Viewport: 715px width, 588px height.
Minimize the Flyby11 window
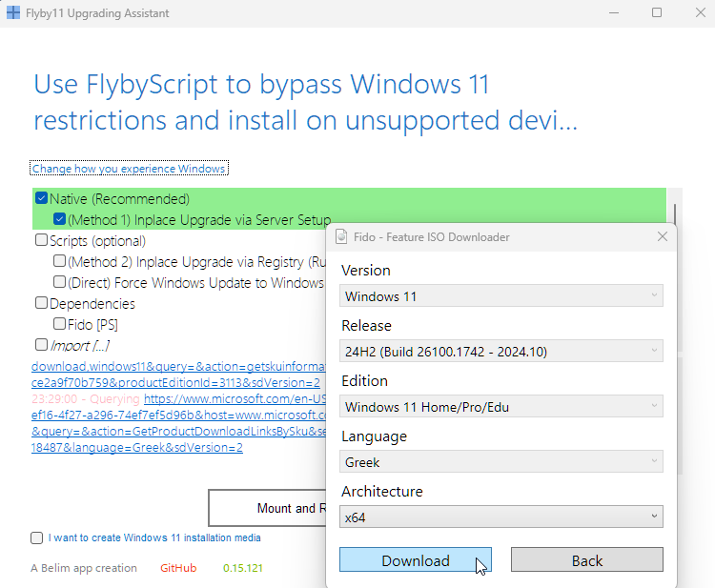pos(614,12)
